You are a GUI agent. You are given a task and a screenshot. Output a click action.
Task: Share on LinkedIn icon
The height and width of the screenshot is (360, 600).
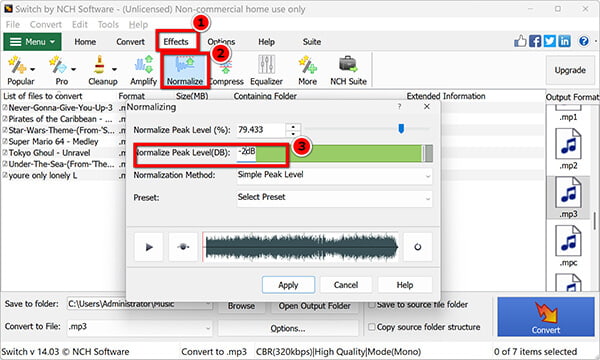coord(564,41)
